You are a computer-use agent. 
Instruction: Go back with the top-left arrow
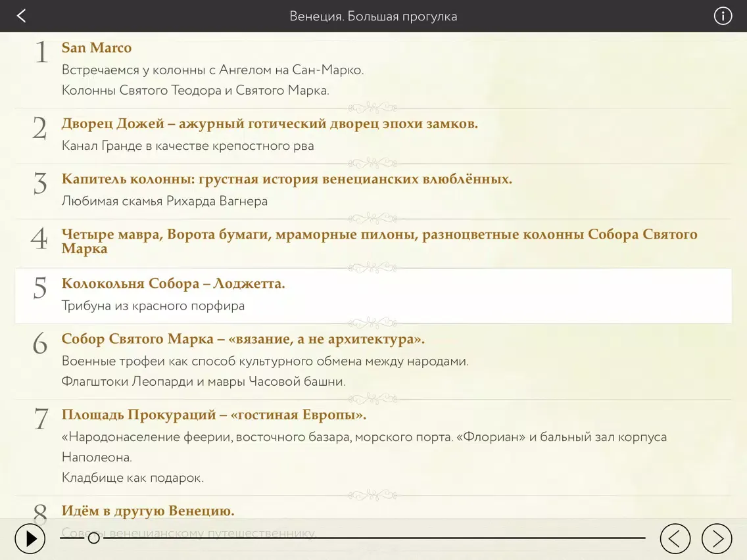coord(21,16)
